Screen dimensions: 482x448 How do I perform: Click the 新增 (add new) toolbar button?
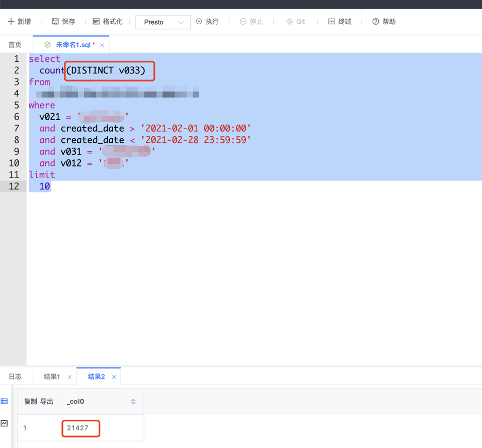pyautogui.click(x=19, y=22)
